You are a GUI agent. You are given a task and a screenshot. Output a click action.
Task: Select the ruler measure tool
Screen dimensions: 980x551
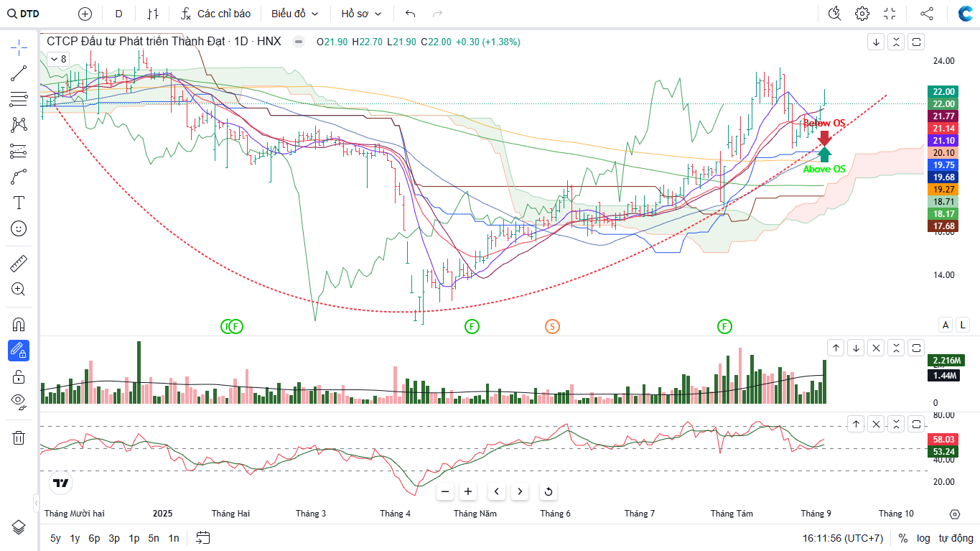point(19,264)
